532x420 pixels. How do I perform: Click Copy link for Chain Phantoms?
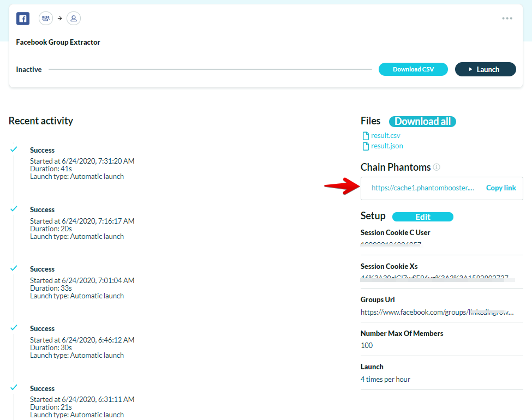pos(501,188)
